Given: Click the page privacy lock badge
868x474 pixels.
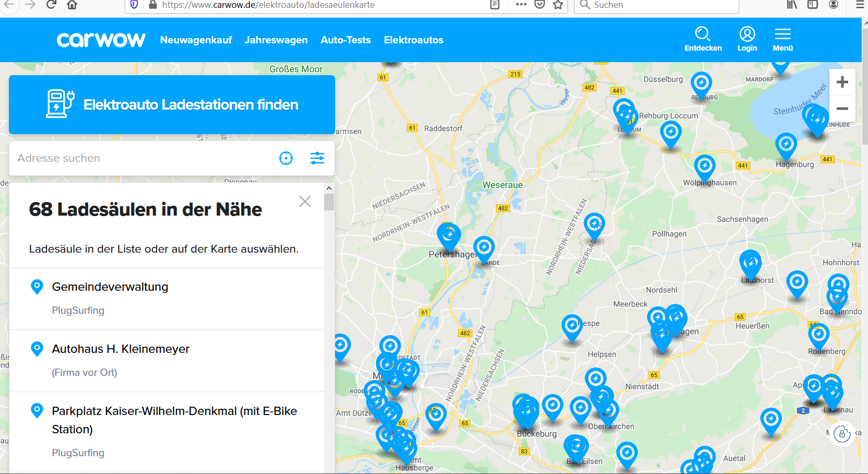Looking at the screenshot, I should point(842,434).
